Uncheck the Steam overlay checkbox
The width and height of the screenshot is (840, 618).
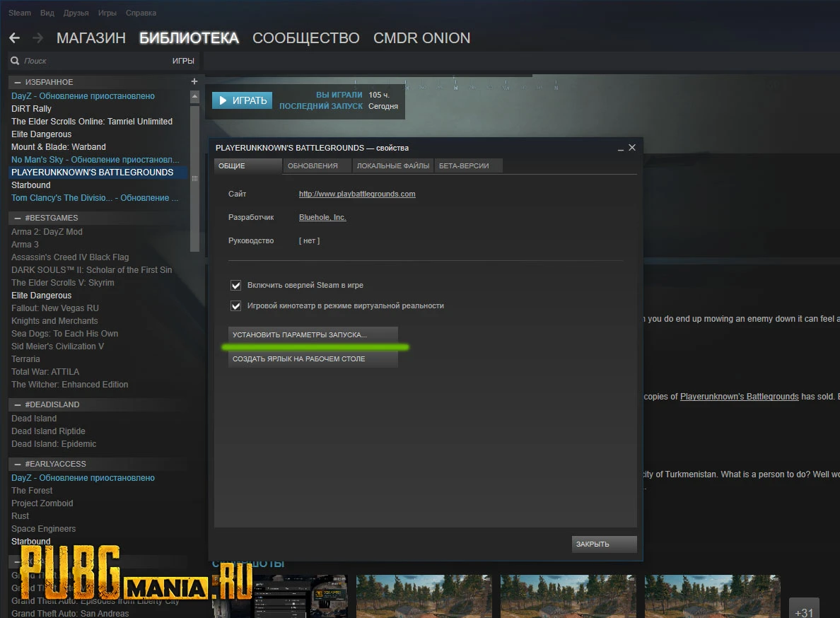236,285
